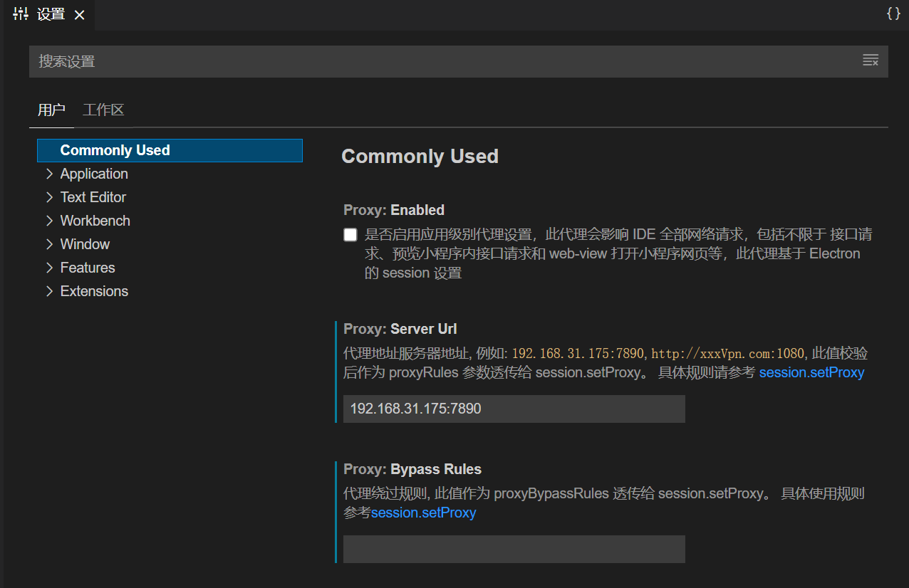Image resolution: width=909 pixels, height=588 pixels.
Task: Open session.setProxy link under Server Url
Action: pyautogui.click(x=811, y=372)
